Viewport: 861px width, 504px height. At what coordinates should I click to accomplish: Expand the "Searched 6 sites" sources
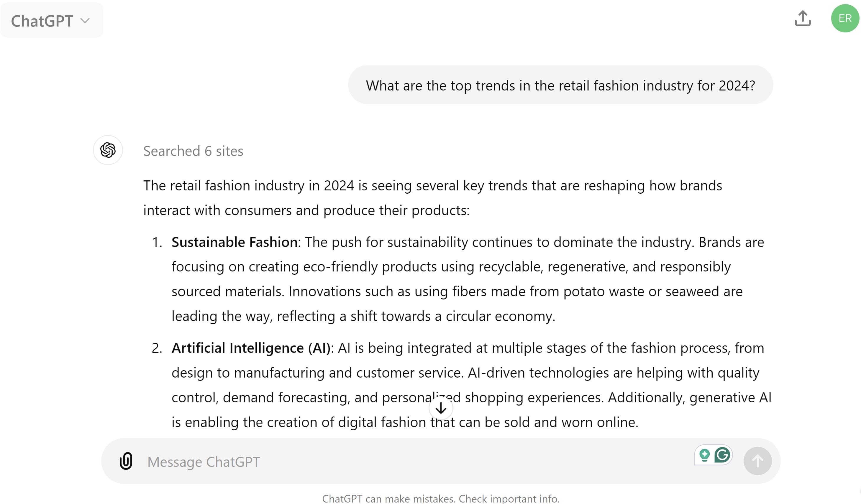pyautogui.click(x=193, y=151)
